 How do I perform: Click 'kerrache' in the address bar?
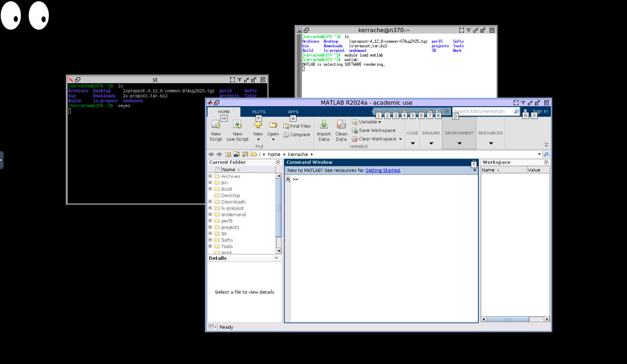298,154
